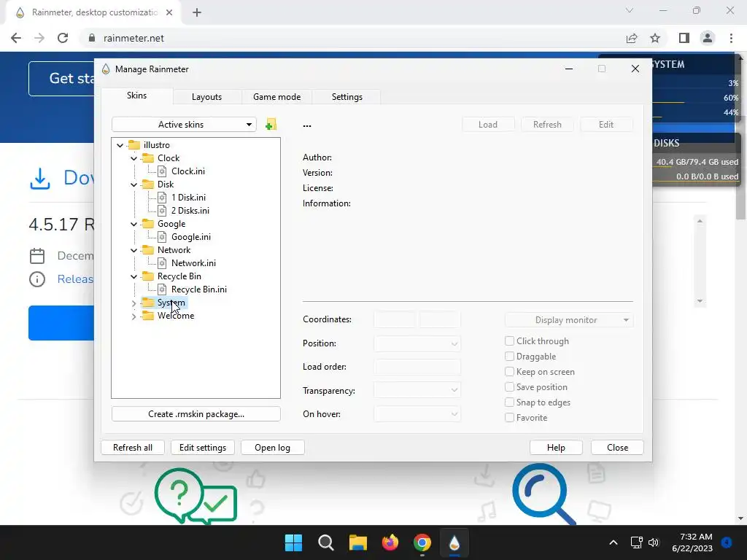Collapse the illustro root tree node
Screen dimensions: 747x560
(120, 145)
